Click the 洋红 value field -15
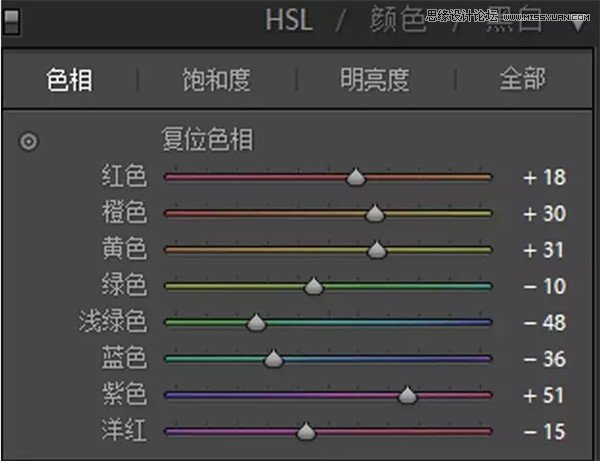600x461 pixels. (x=545, y=432)
